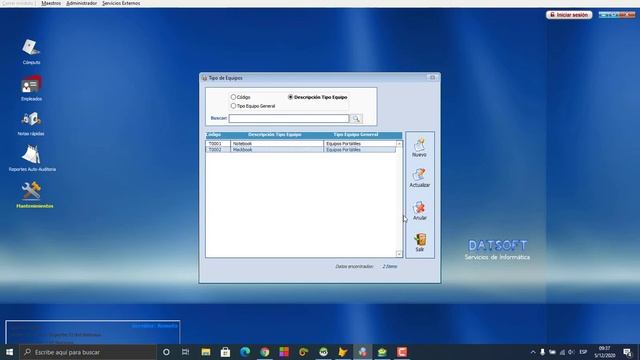640x360 pixels.
Task: Open the Administrador menu
Action: tap(82, 3)
